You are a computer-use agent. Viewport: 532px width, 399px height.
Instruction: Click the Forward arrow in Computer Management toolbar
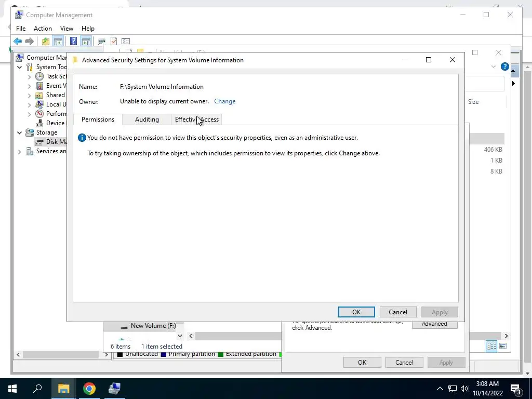30,42
